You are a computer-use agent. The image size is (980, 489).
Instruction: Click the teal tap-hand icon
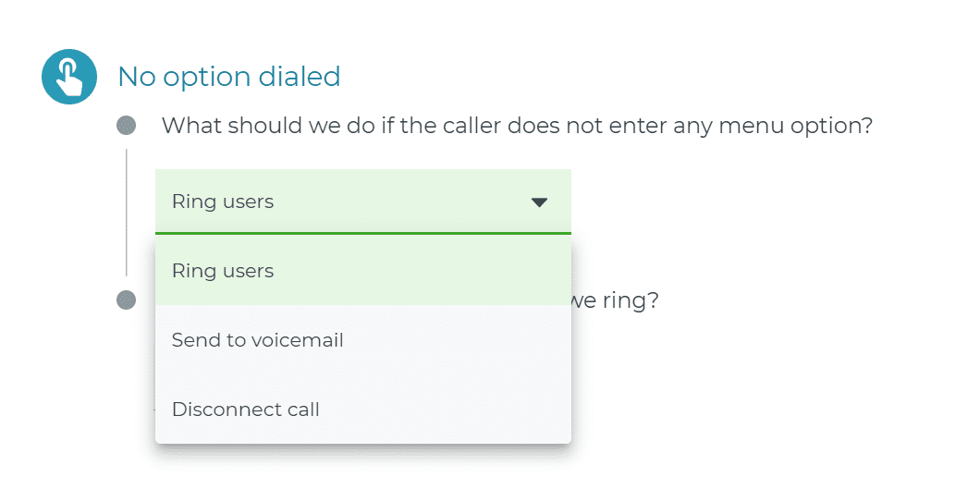pyautogui.click(x=69, y=77)
